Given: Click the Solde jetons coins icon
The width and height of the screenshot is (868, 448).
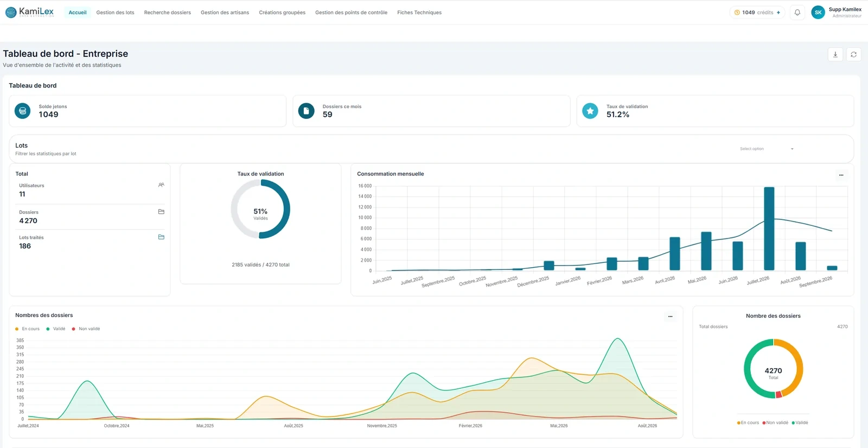Looking at the screenshot, I should click(x=22, y=111).
